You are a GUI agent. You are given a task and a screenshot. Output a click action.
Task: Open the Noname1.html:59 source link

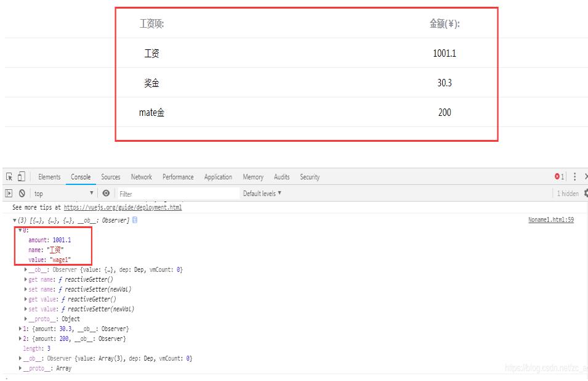pos(551,219)
